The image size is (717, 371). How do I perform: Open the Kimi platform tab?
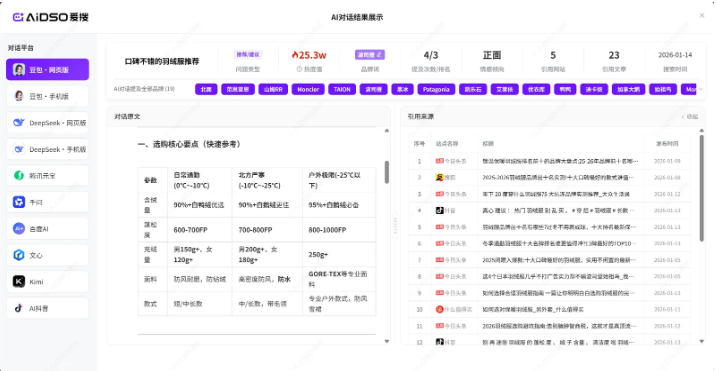[x=48, y=282]
